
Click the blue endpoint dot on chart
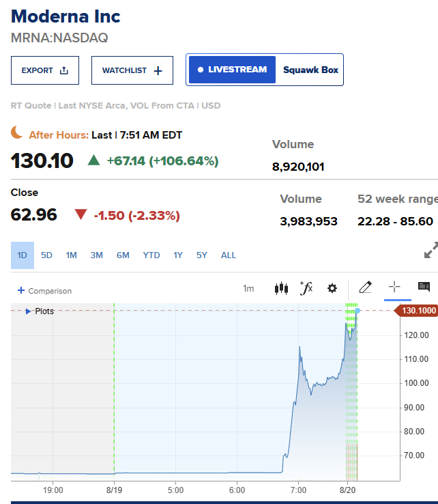pos(357,311)
